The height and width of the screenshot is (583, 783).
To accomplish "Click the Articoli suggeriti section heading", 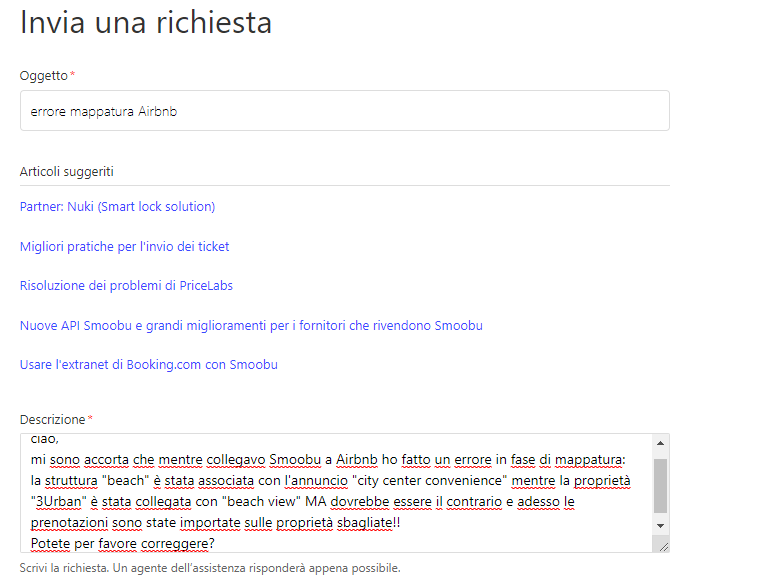I will point(66,171).
